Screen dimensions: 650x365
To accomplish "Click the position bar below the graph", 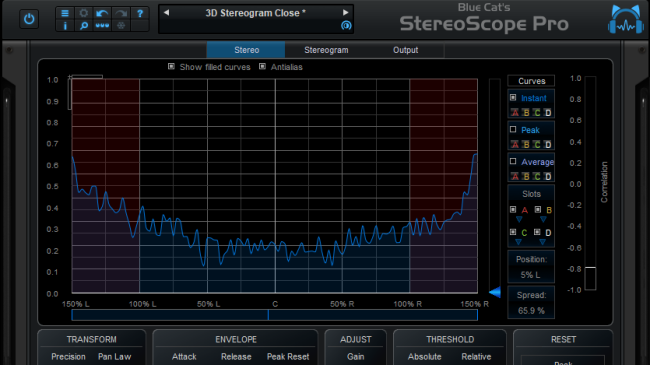I will 274,315.
